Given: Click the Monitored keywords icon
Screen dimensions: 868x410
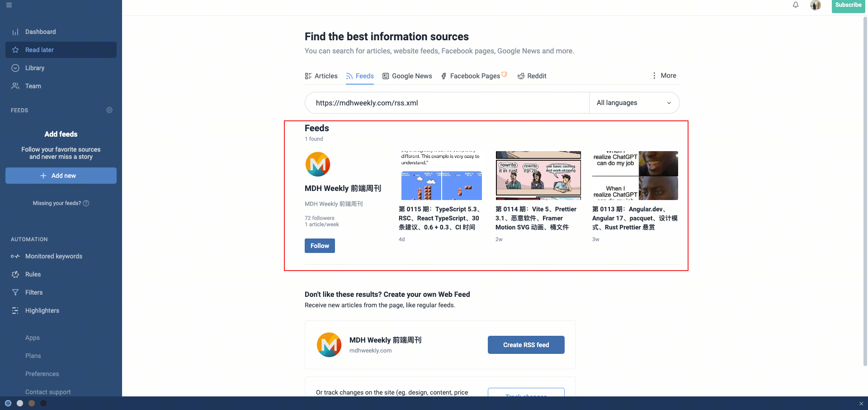Looking at the screenshot, I should [15, 256].
